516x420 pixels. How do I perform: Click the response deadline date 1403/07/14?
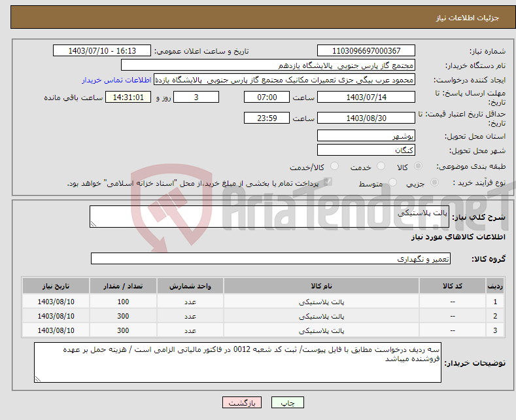(366, 97)
